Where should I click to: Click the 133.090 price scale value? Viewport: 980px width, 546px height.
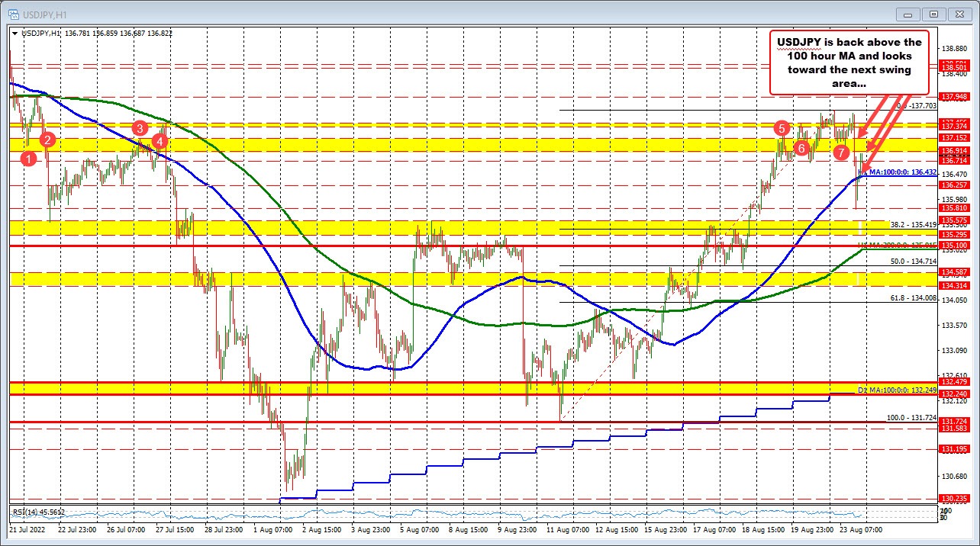[x=955, y=351]
